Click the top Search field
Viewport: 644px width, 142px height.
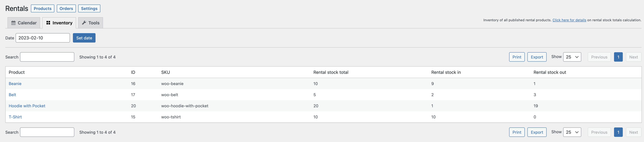(x=47, y=57)
